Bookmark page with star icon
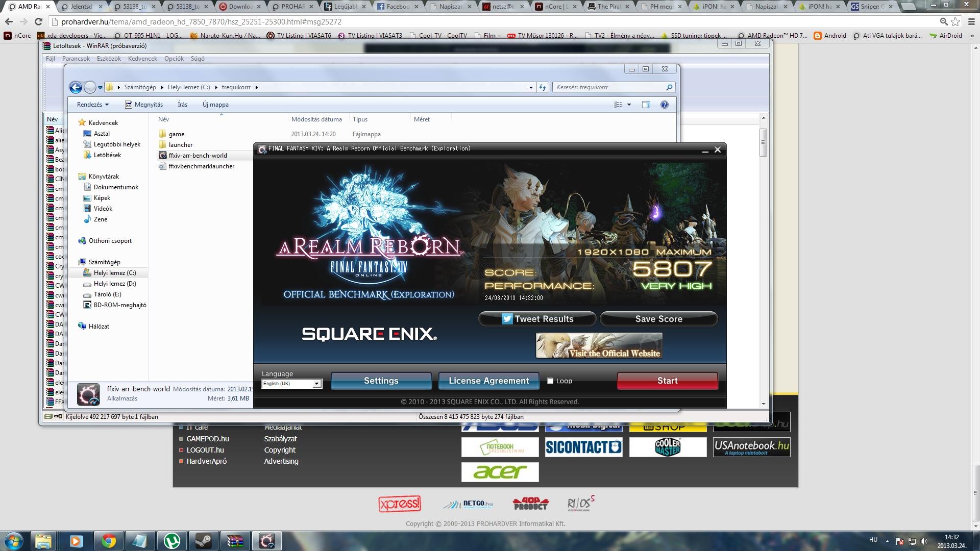The image size is (980, 551). pyautogui.click(x=955, y=22)
